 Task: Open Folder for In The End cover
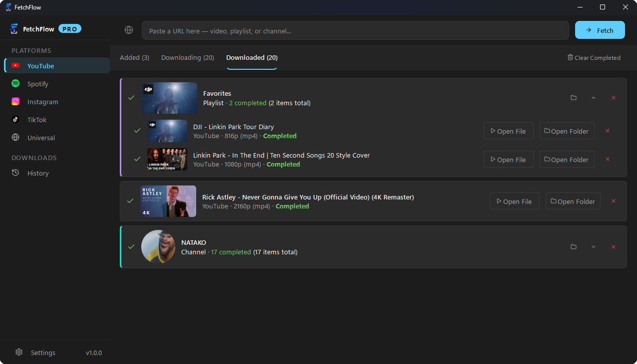(x=567, y=159)
